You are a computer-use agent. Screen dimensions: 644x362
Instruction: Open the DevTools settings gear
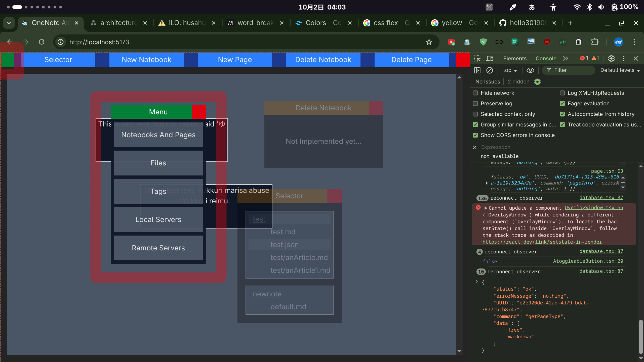click(x=611, y=59)
